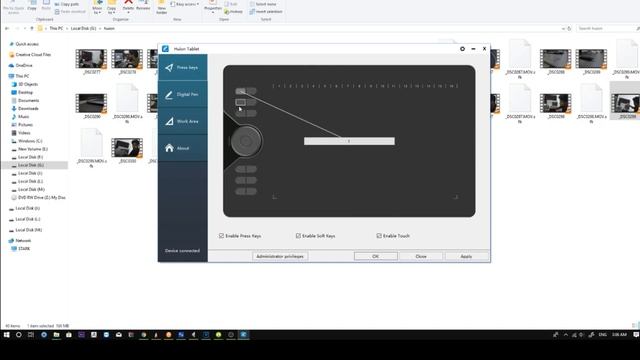Click Invert selection in the ribbon
This screenshot has height=360, width=640.
click(266, 11)
